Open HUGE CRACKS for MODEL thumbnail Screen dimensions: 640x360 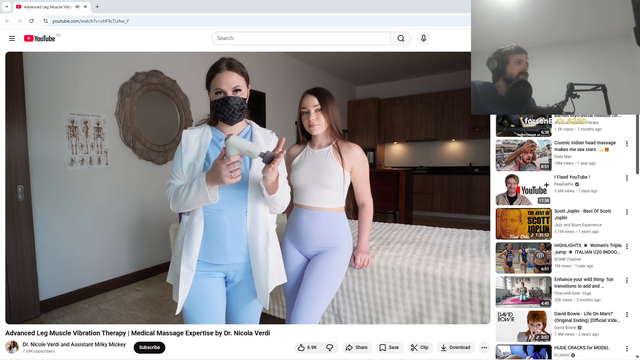pos(524,352)
